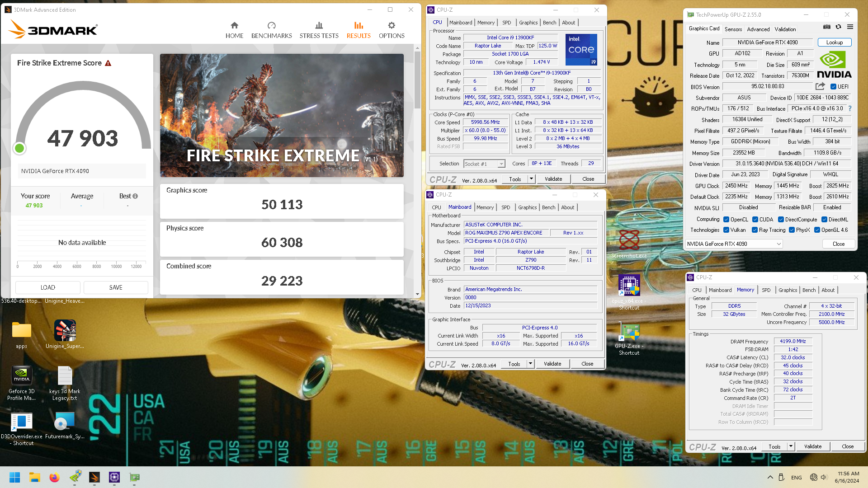The height and width of the screenshot is (488, 868).
Task: Open the Graphics tab in Memory CPU-Z window
Action: (788, 290)
